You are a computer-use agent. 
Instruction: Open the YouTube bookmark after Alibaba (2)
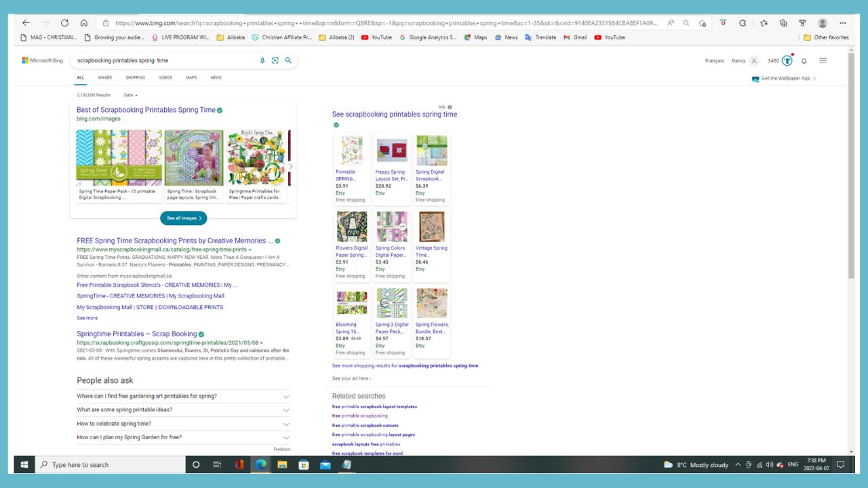[x=376, y=37]
